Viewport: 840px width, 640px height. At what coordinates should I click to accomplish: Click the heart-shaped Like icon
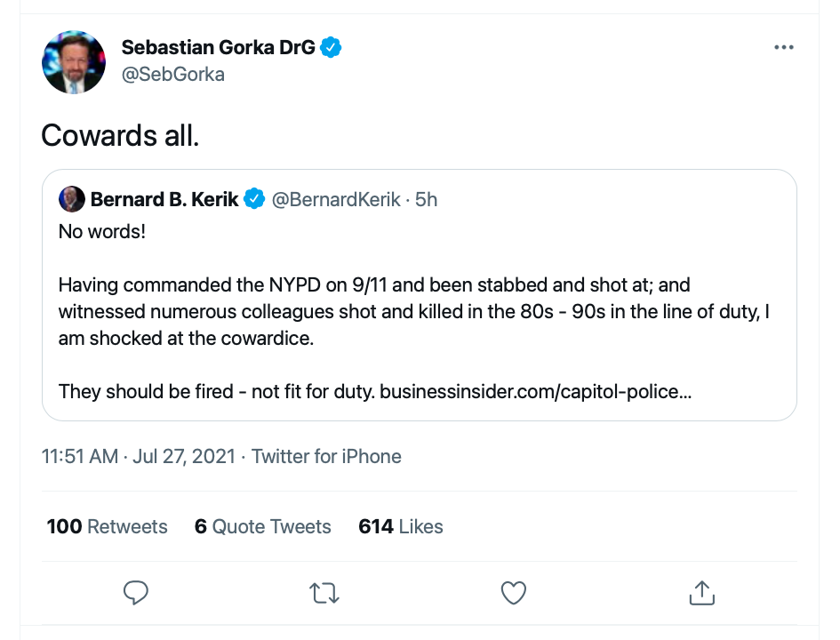click(513, 592)
